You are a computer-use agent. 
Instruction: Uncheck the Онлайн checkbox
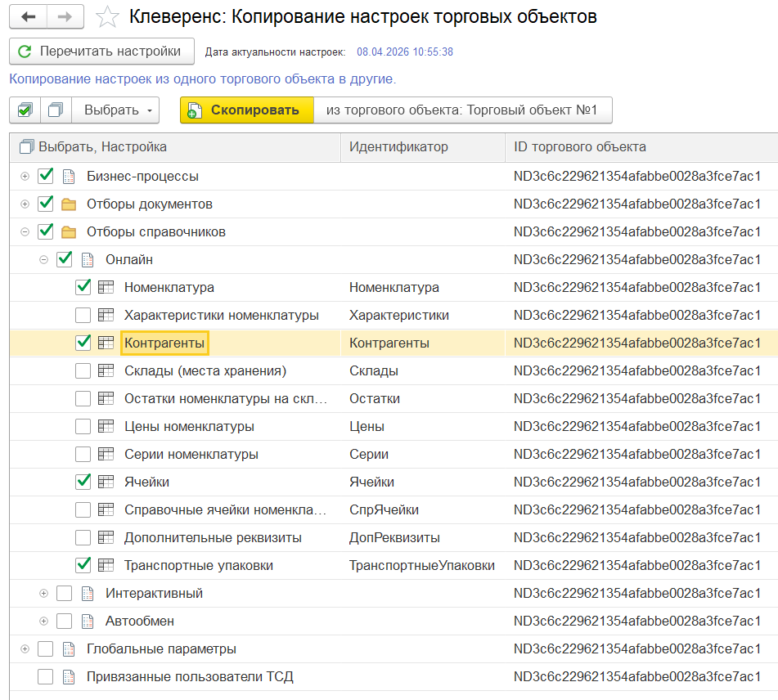[65, 259]
